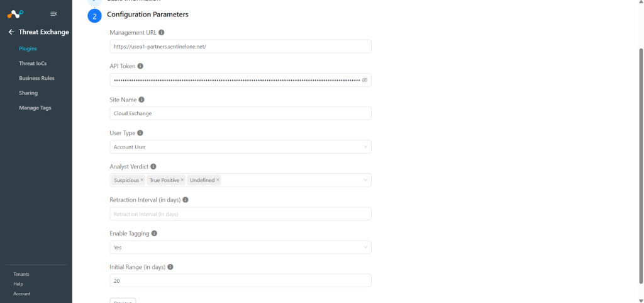Show info tooltip for API Token
This screenshot has height=303, width=644.
tap(140, 66)
